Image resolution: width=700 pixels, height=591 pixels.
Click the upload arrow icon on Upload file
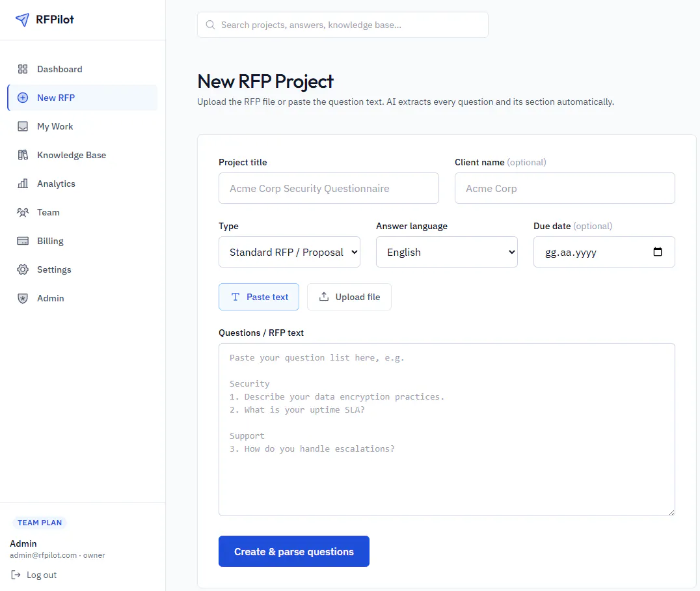[x=324, y=297]
